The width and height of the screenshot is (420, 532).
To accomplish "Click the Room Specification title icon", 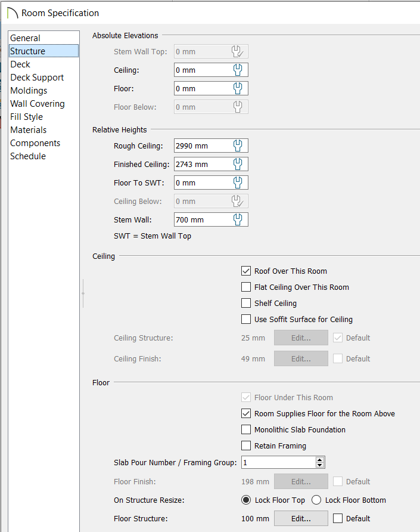I will [12, 13].
